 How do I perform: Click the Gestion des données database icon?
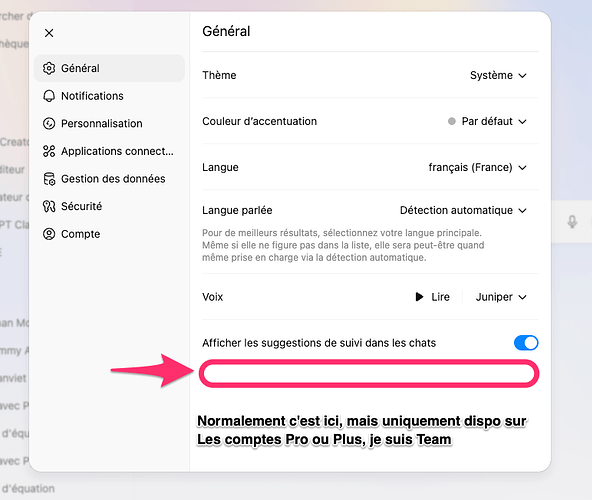point(49,179)
